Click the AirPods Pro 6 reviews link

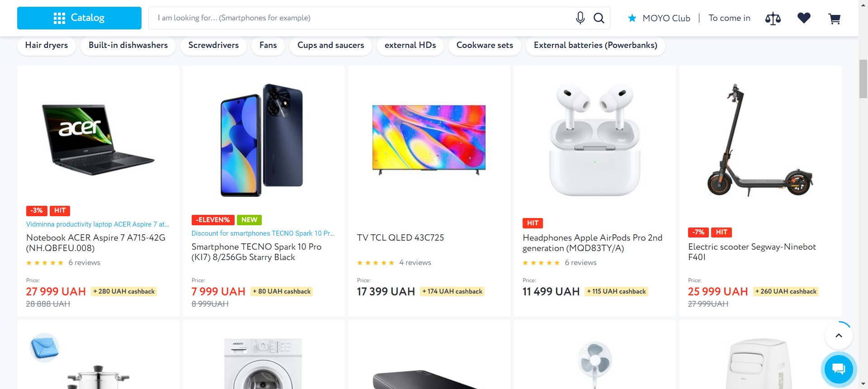click(x=580, y=263)
